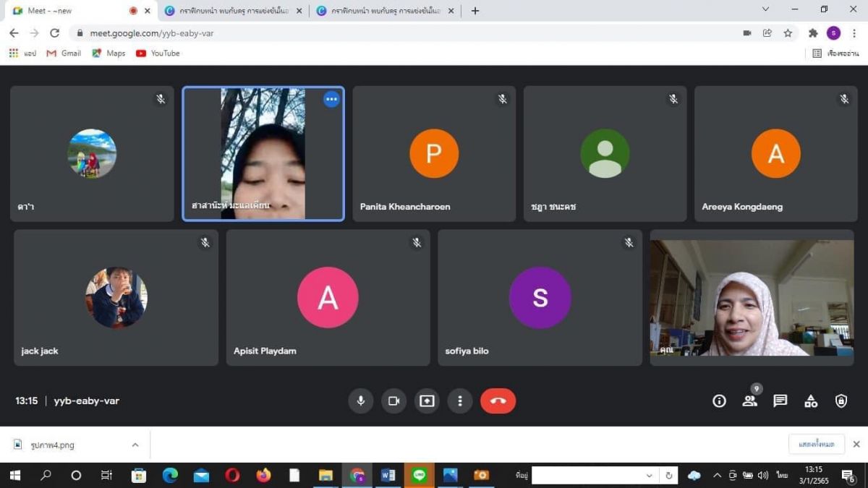Start presenting your screen

pos(427,401)
